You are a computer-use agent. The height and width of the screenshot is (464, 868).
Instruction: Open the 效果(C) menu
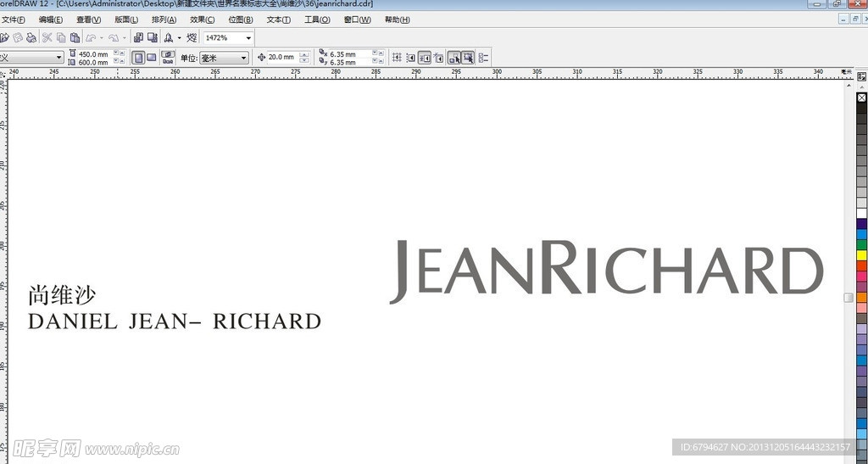202,20
